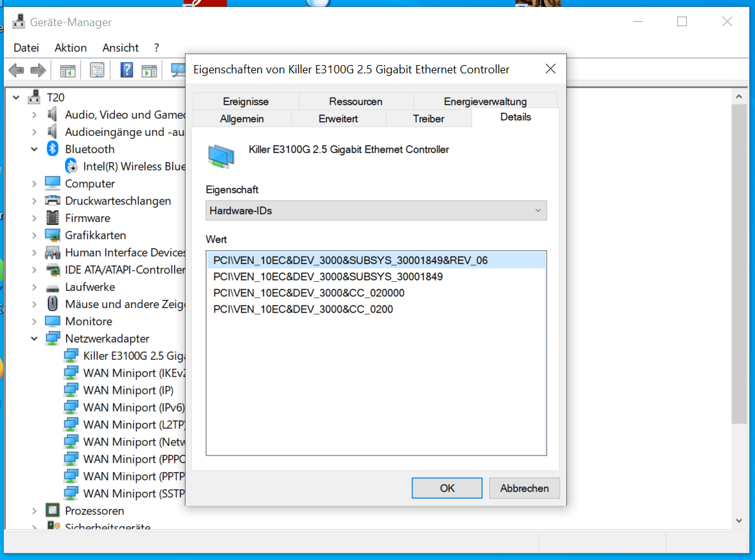Click the action pane toolbar icon

(149, 71)
